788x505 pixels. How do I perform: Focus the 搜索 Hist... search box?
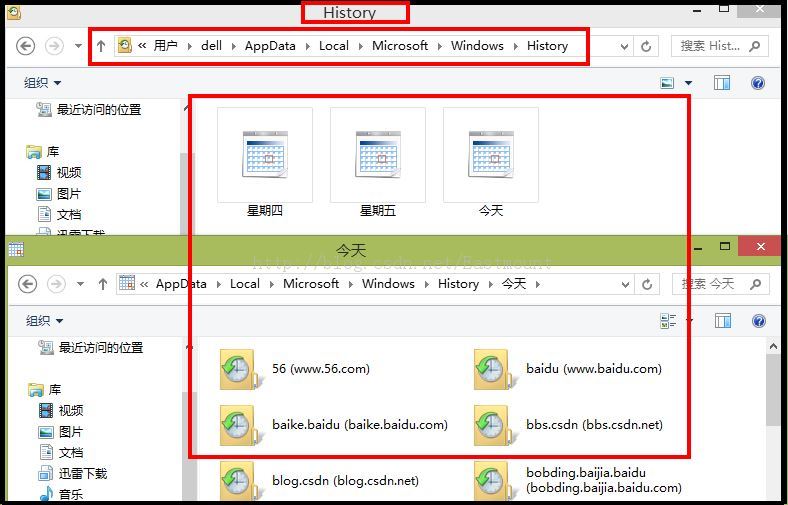[x=720, y=46]
